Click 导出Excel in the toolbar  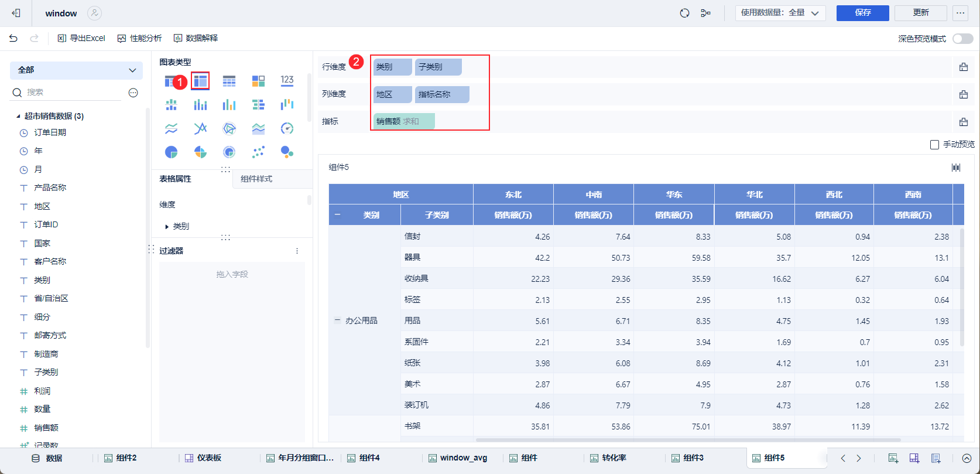click(81, 38)
